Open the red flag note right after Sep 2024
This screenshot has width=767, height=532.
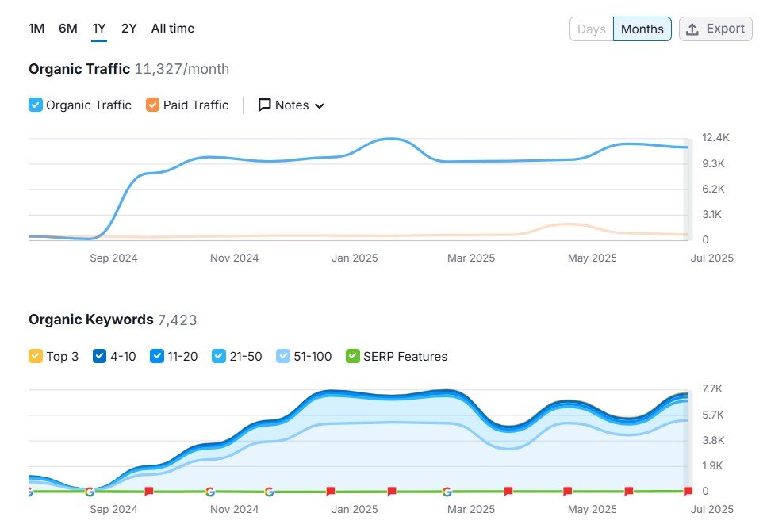click(148, 492)
